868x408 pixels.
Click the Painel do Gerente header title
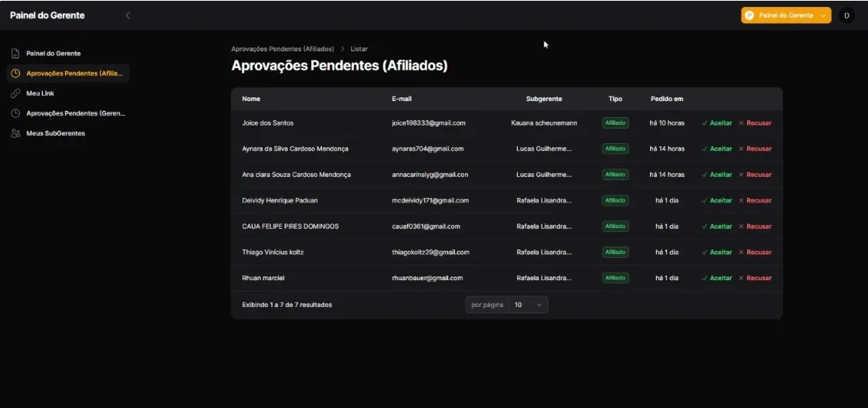[x=47, y=15]
